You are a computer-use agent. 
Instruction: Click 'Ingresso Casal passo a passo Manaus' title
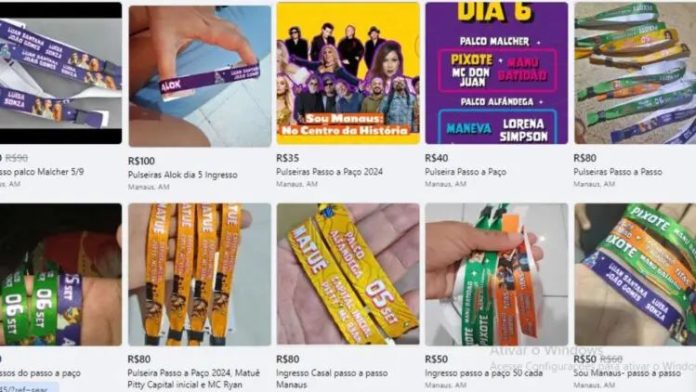(x=332, y=379)
